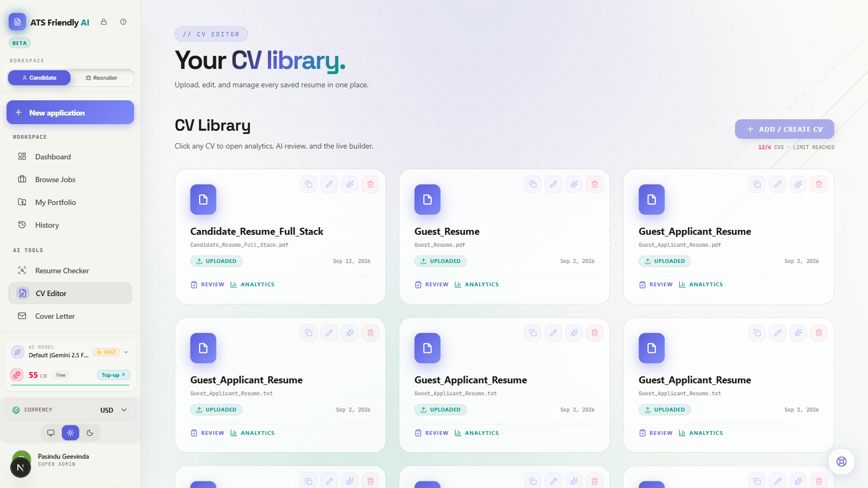The image size is (868, 488).
Task: Open the support lifebuoy floating button
Action: (x=841, y=461)
